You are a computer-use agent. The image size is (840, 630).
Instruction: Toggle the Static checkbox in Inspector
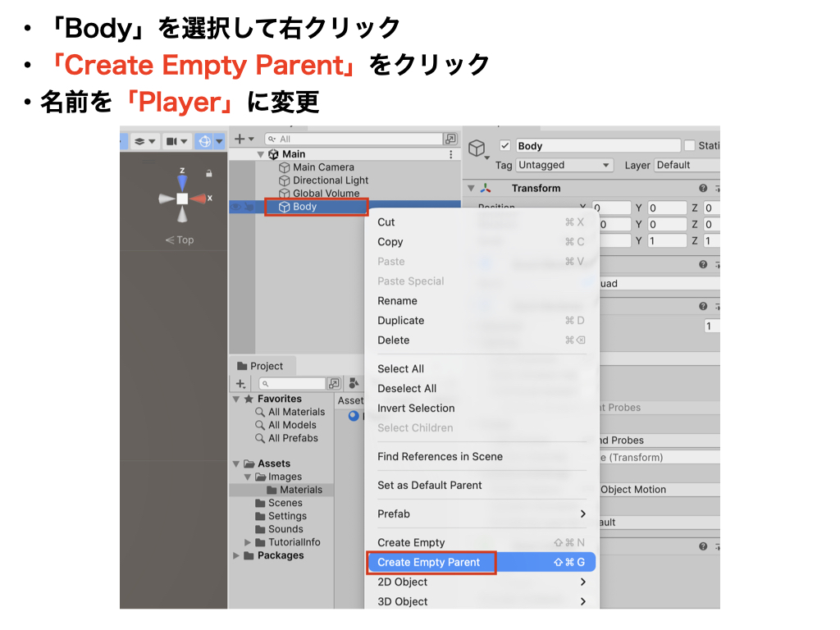coord(690,146)
